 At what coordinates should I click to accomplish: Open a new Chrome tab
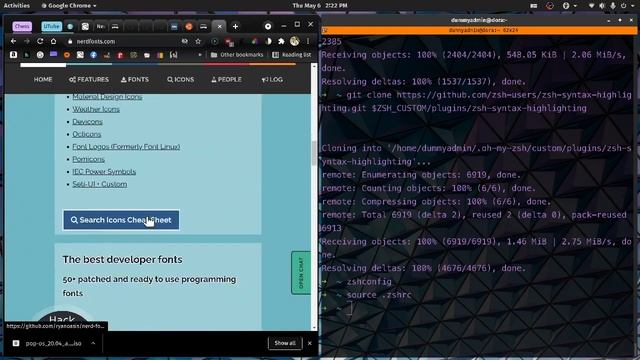(236, 27)
